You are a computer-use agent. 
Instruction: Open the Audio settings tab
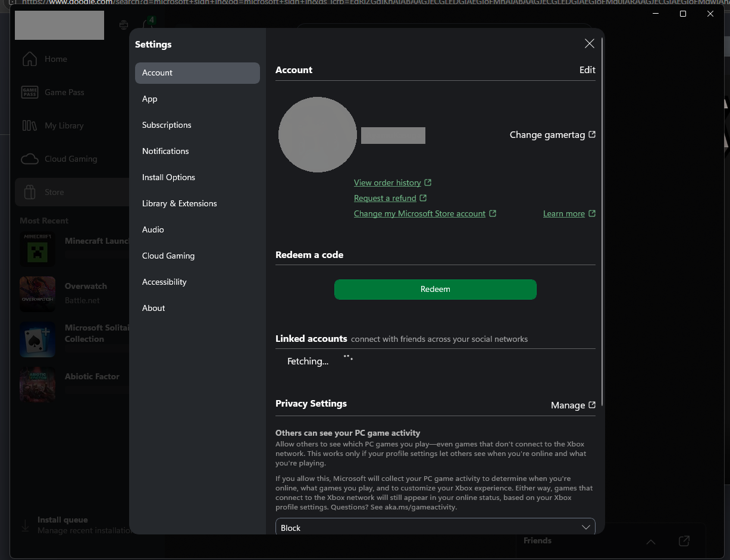pos(198,229)
